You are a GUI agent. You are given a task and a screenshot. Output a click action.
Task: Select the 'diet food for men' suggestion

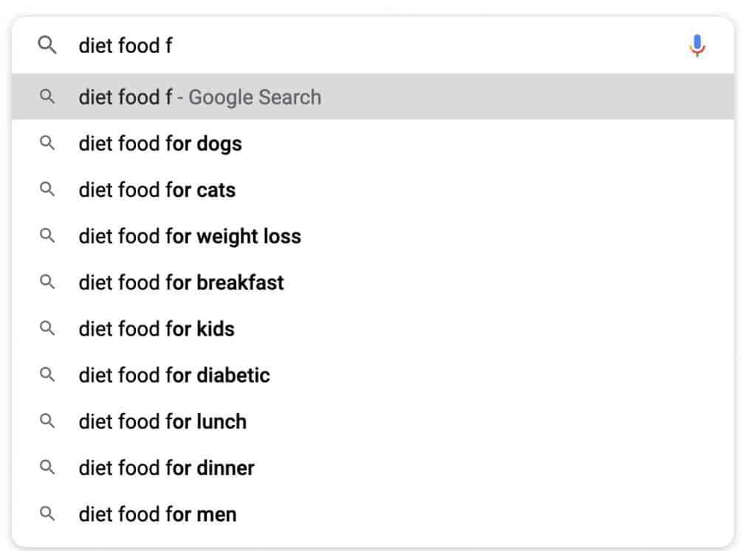pyautogui.click(x=157, y=514)
